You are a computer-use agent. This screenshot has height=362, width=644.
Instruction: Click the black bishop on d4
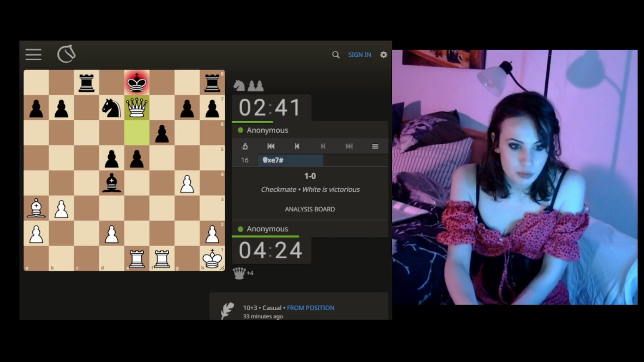click(x=112, y=183)
